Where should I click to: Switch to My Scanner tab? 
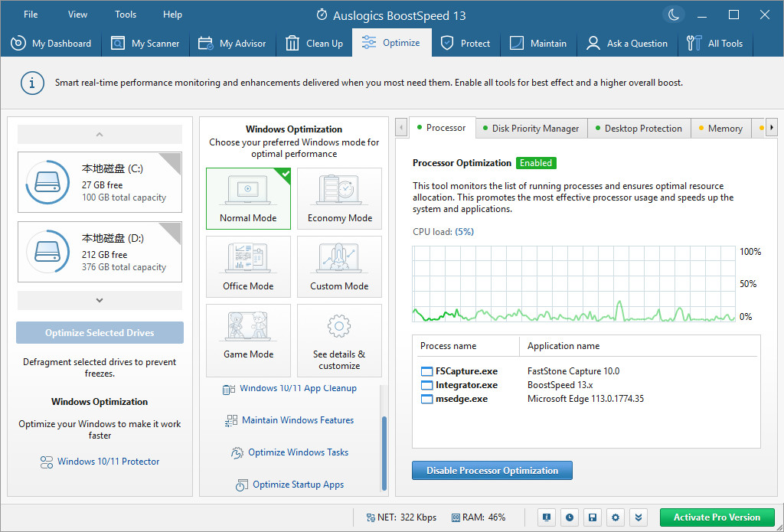pos(145,44)
